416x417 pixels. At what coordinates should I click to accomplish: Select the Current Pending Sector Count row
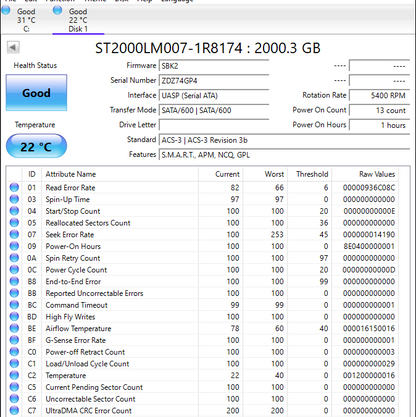(x=203, y=387)
